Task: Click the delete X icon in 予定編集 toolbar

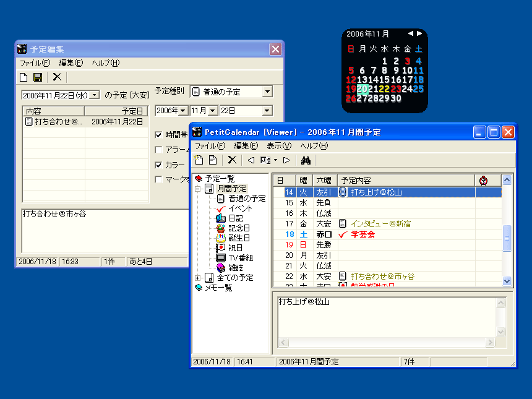Action: pos(57,77)
